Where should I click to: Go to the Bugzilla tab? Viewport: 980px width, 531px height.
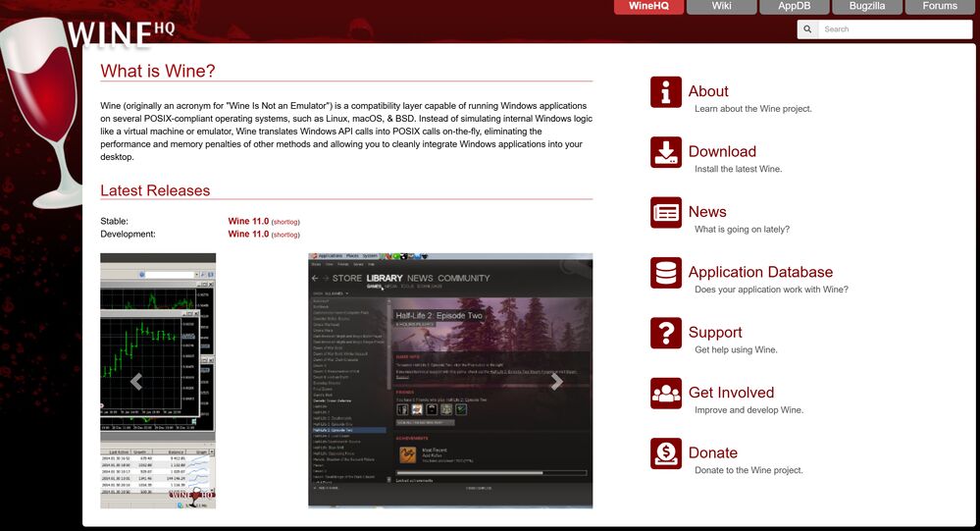click(867, 6)
